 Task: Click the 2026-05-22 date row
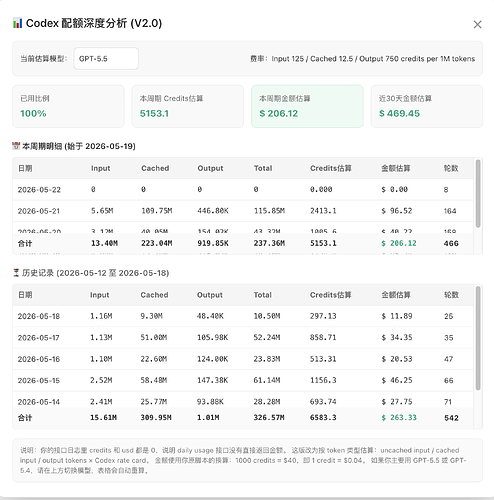click(243, 190)
